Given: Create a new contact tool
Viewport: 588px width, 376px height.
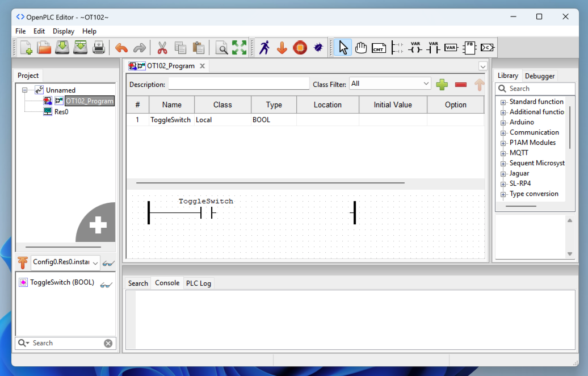Looking at the screenshot, I should 432,48.
